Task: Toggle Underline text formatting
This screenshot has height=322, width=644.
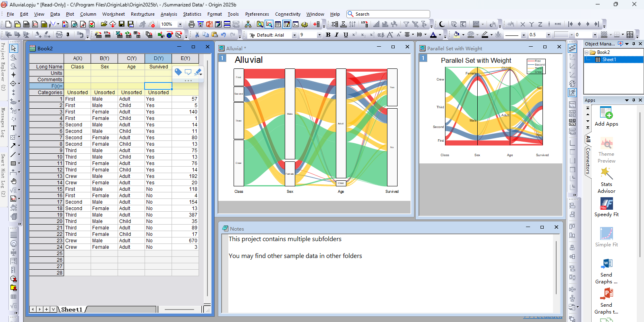Action: pyautogui.click(x=346, y=35)
